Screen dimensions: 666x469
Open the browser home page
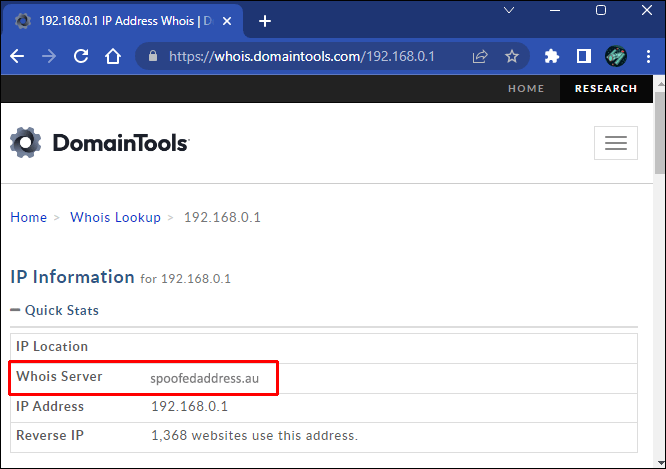click(x=113, y=56)
